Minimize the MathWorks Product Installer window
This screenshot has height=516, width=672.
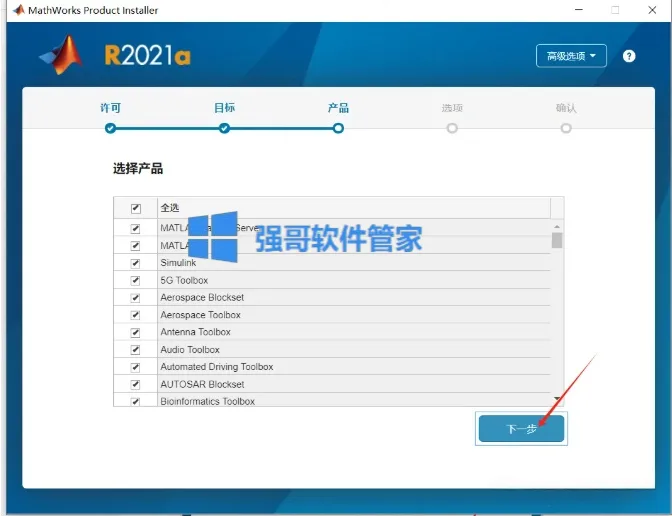click(579, 10)
